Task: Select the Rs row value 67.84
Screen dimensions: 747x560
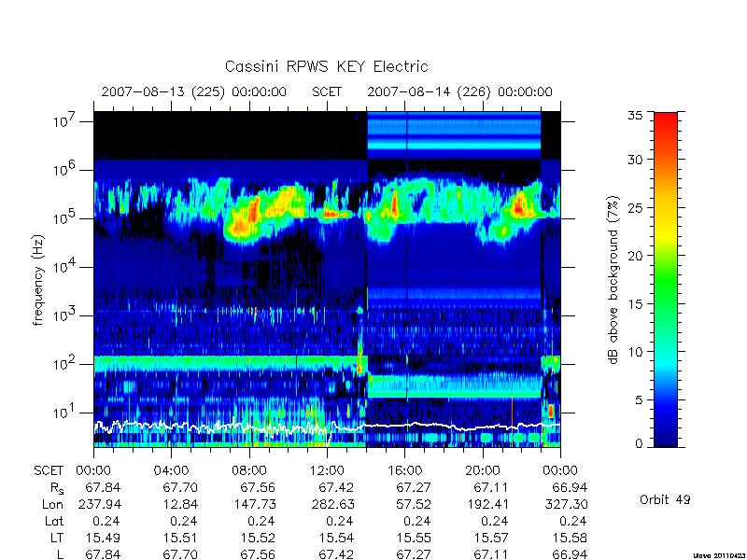Action: click(103, 487)
